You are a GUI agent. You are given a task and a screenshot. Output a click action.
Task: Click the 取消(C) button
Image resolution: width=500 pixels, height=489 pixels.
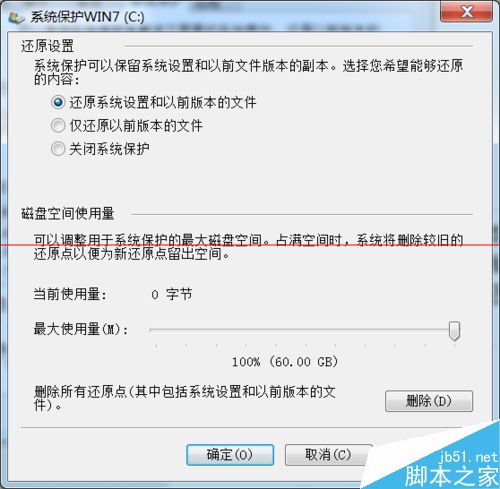point(328,455)
